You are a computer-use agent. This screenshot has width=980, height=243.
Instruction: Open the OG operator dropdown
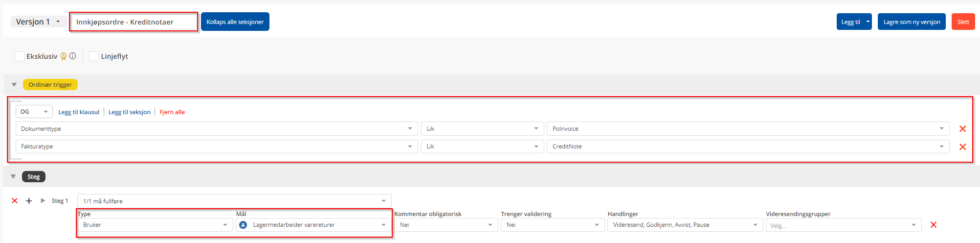34,112
